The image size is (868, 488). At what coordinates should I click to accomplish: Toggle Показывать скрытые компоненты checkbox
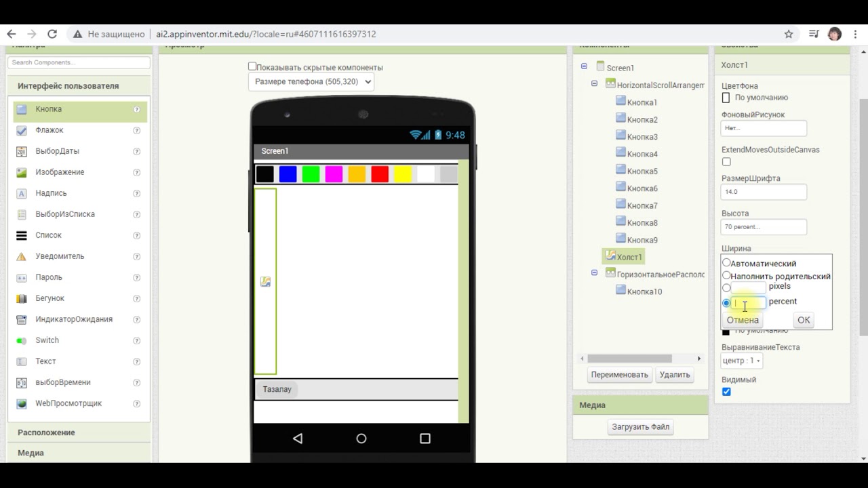coord(252,66)
